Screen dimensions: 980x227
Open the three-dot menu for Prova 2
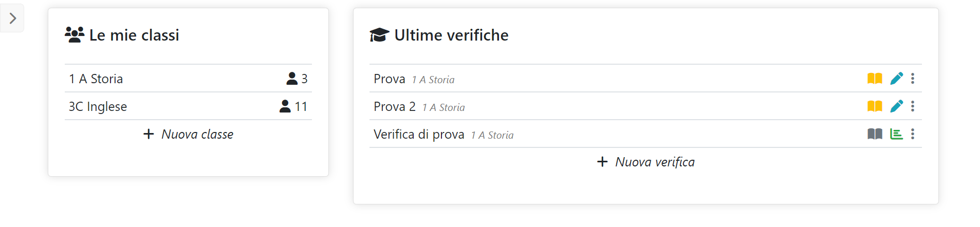pos(913,106)
